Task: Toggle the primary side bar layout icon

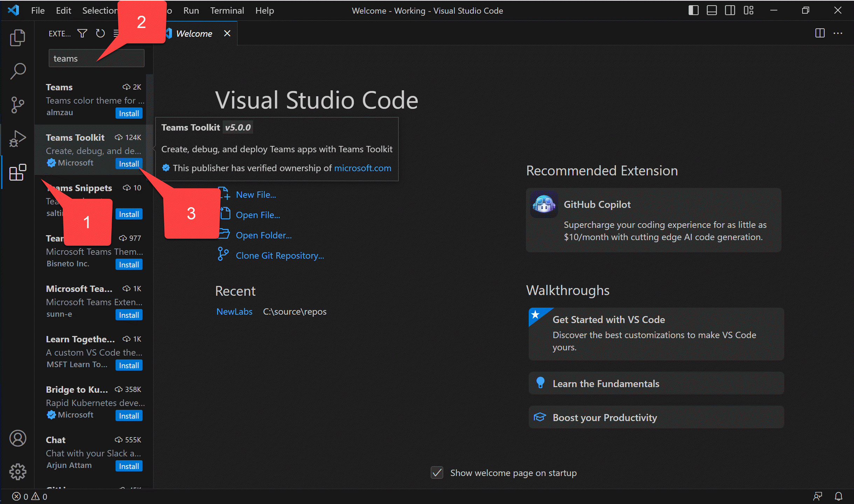Action: click(693, 10)
